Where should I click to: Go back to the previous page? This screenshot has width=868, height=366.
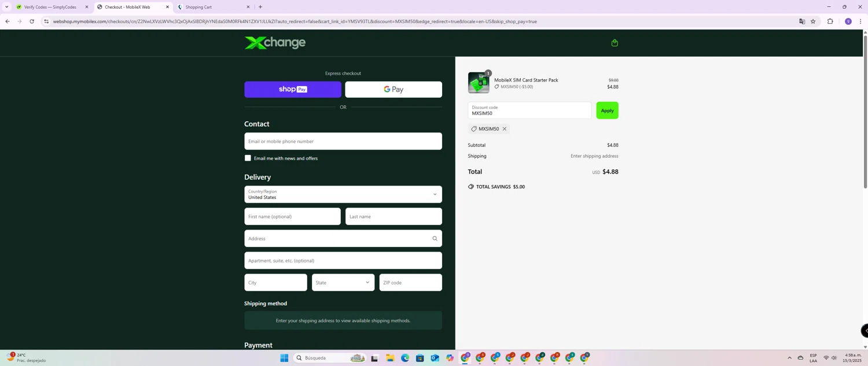(x=7, y=21)
